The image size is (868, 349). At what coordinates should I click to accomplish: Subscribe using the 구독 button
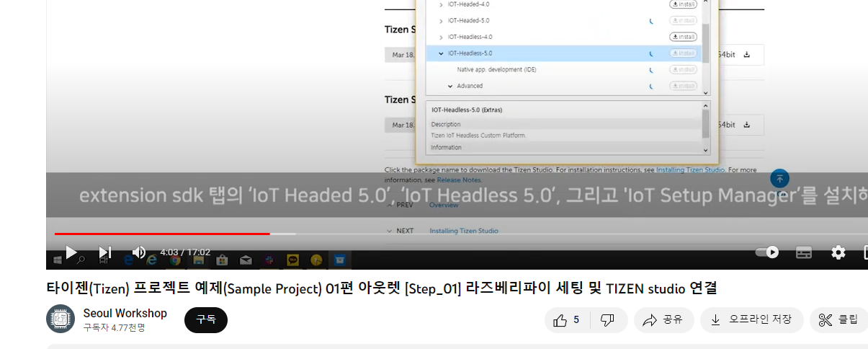click(x=206, y=320)
